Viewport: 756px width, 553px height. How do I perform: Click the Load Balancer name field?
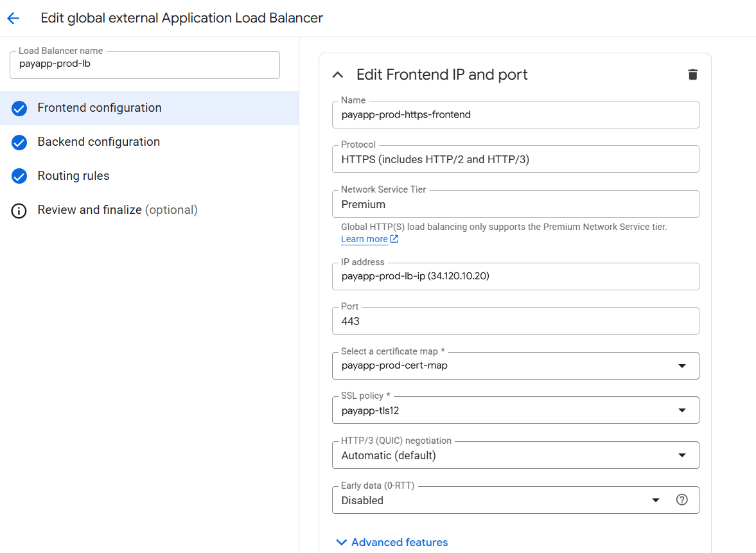(x=145, y=65)
